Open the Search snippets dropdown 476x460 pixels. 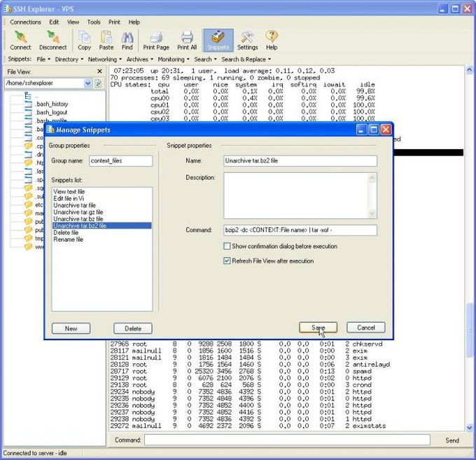(205, 60)
